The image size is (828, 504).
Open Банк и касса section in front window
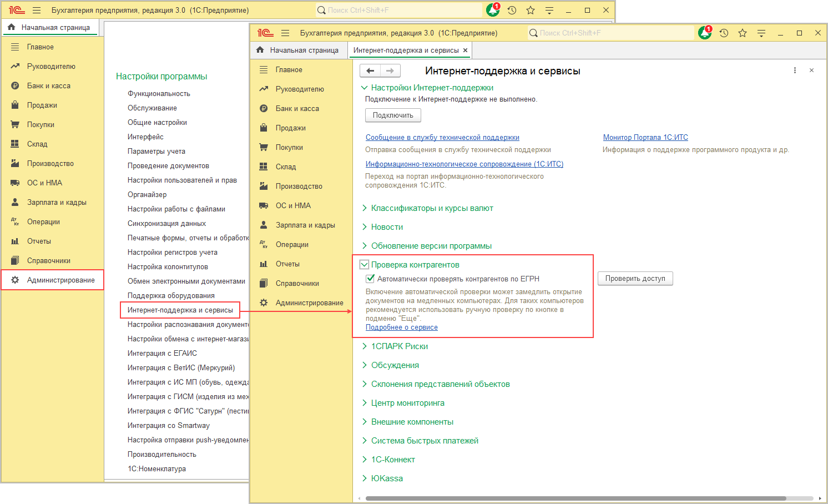pyautogui.click(x=297, y=109)
